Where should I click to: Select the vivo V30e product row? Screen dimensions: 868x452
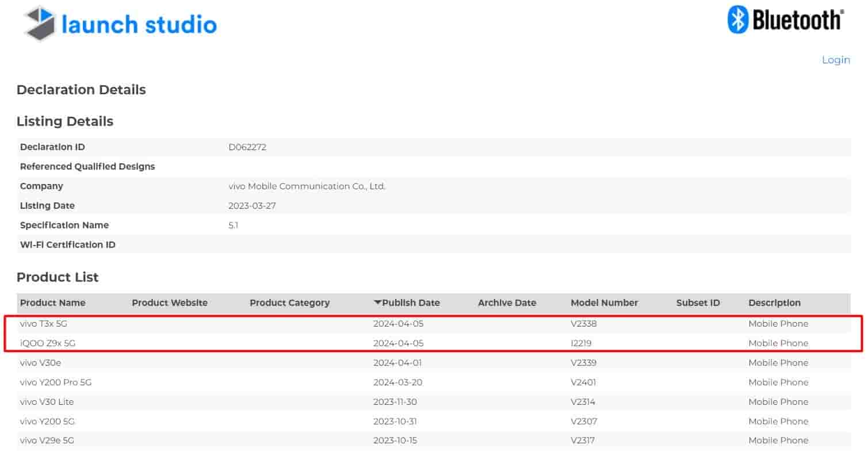click(43, 363)
